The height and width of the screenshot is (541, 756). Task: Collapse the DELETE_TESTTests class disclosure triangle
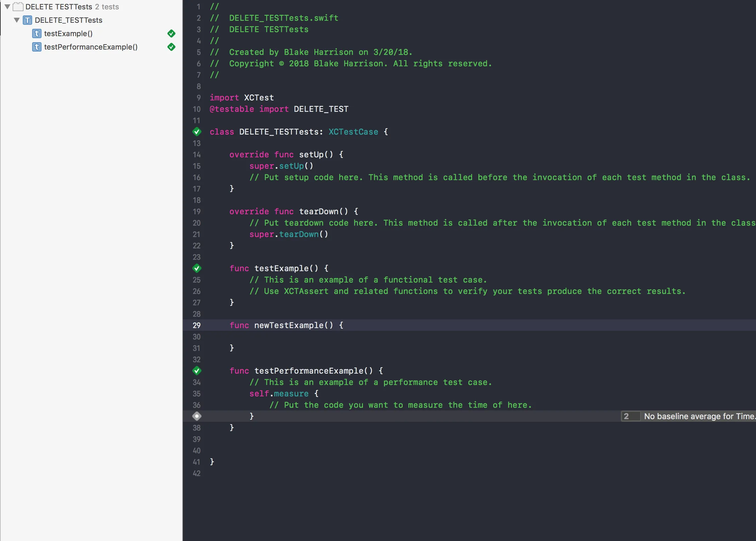(x=16, y=20)
